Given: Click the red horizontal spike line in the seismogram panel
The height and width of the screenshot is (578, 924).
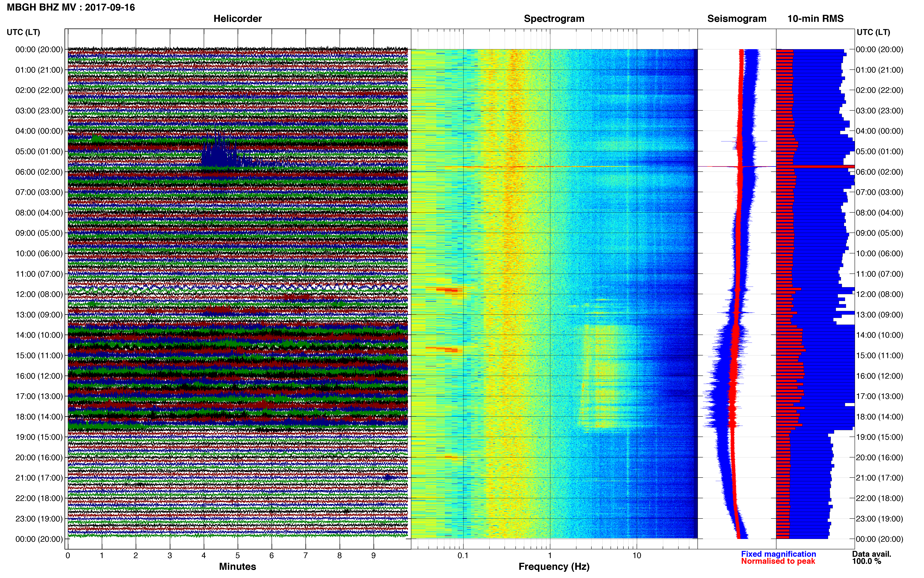Looking at the screenshot, I should click(x=737, y=167).
